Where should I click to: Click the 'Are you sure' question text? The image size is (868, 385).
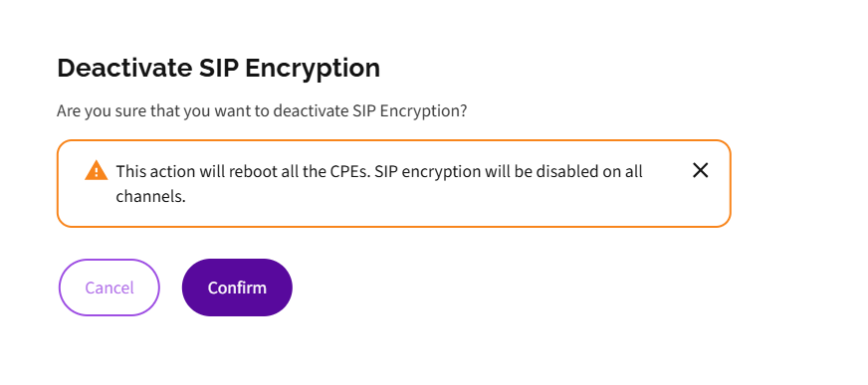pos(262,111)
